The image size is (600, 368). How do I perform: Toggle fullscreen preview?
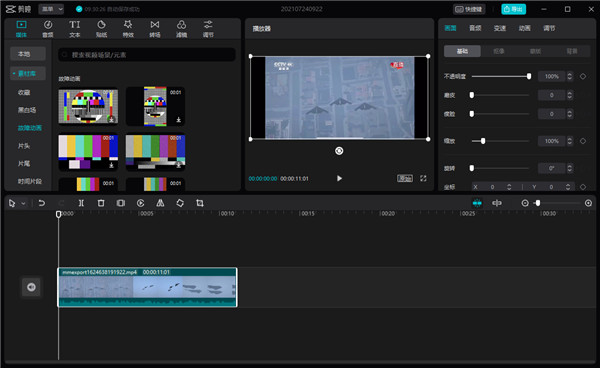tap(423, 178)
